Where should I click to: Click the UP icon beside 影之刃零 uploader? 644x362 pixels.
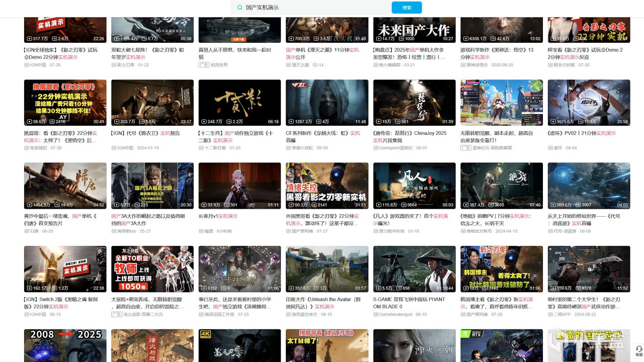click(x=114, y=65)
